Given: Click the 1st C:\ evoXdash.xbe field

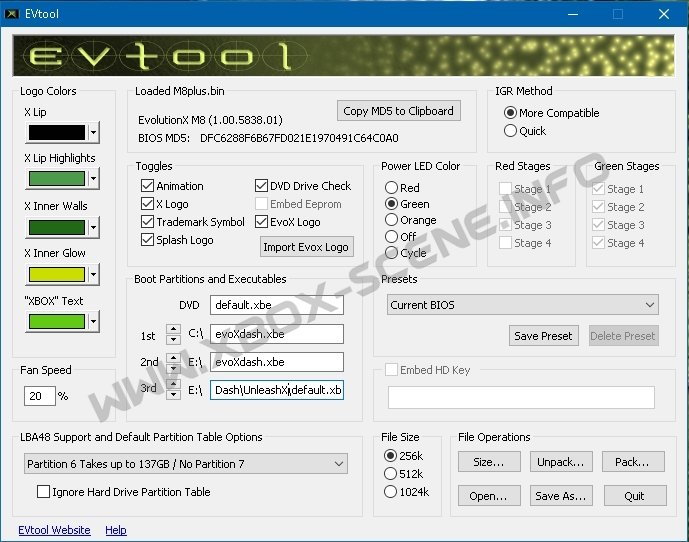Looking at the screenshot, I should click(277, 334).
